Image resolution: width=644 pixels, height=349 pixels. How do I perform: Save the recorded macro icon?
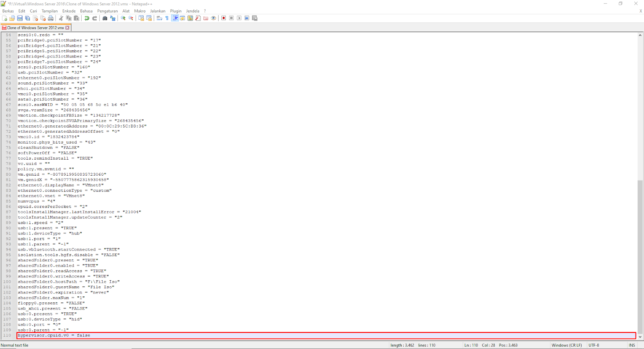[255, 18]
